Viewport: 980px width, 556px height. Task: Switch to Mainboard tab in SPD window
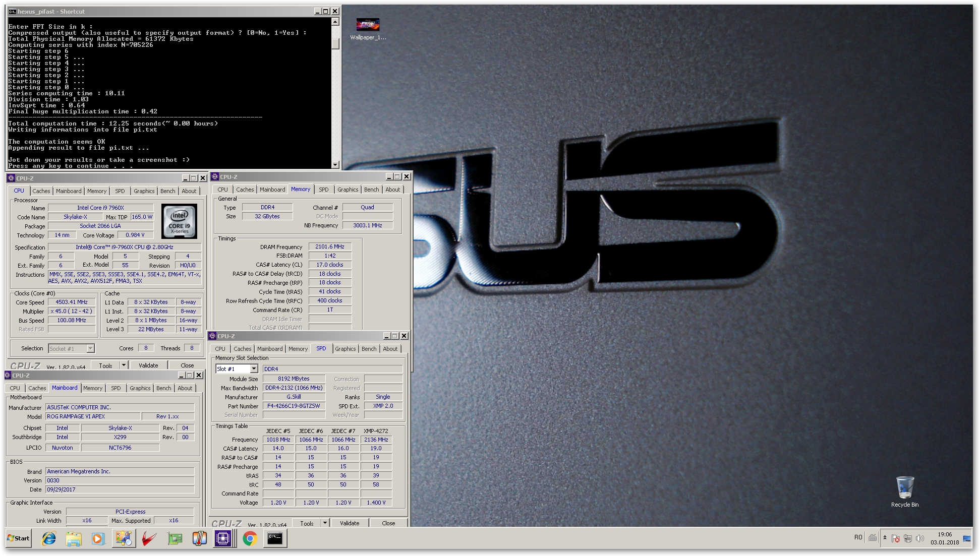[270, 349]
